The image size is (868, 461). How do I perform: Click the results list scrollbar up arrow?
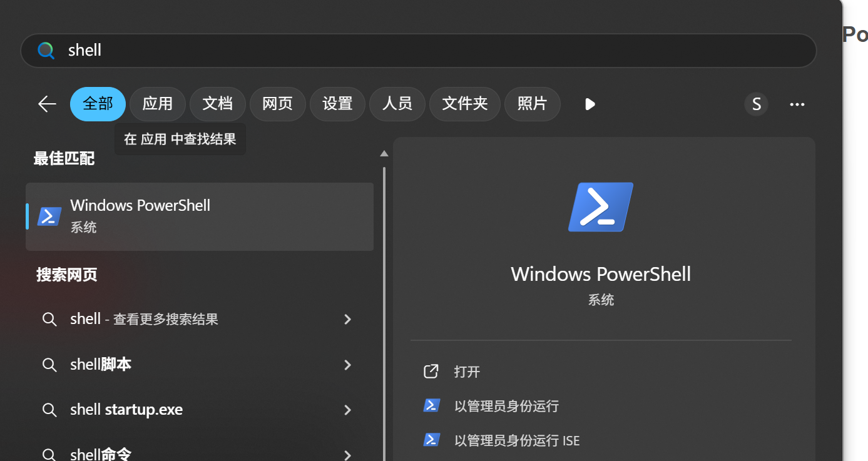(x=384, y=153)
